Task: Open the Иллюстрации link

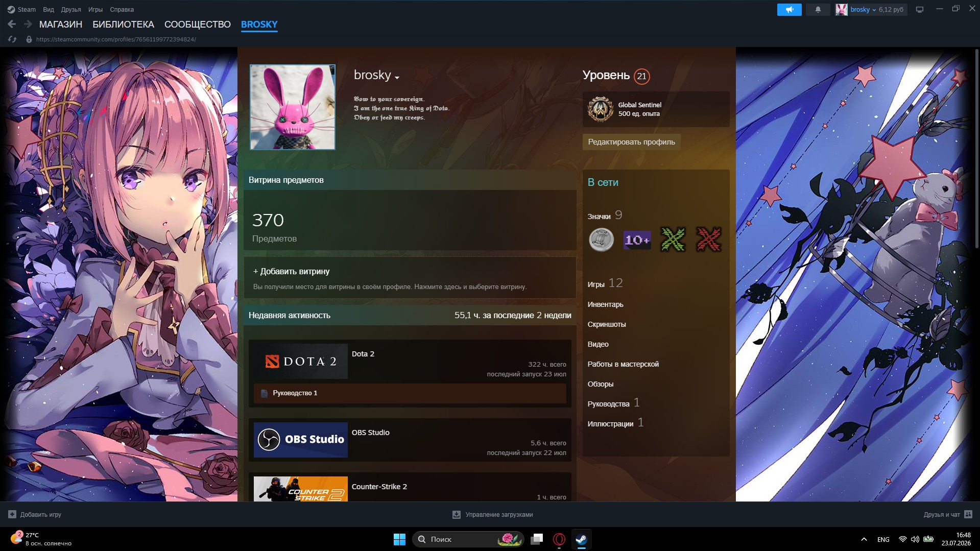Action: 610,424
